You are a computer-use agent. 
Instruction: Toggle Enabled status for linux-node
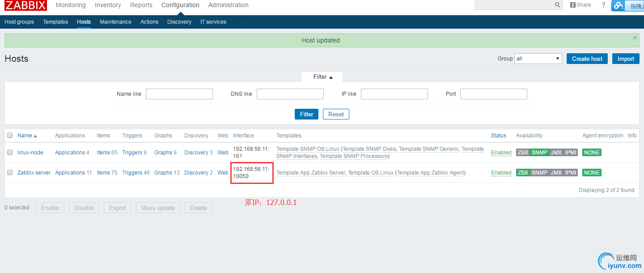(501, 153)
